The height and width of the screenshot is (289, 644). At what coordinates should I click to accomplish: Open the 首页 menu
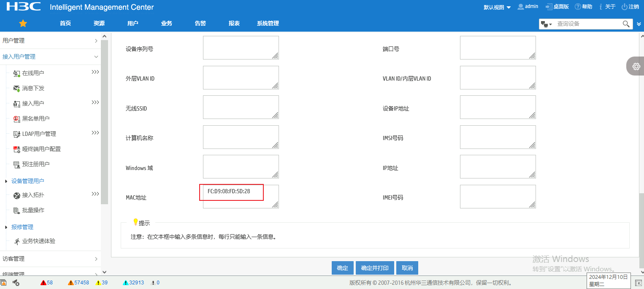click(x=65, y=23)
